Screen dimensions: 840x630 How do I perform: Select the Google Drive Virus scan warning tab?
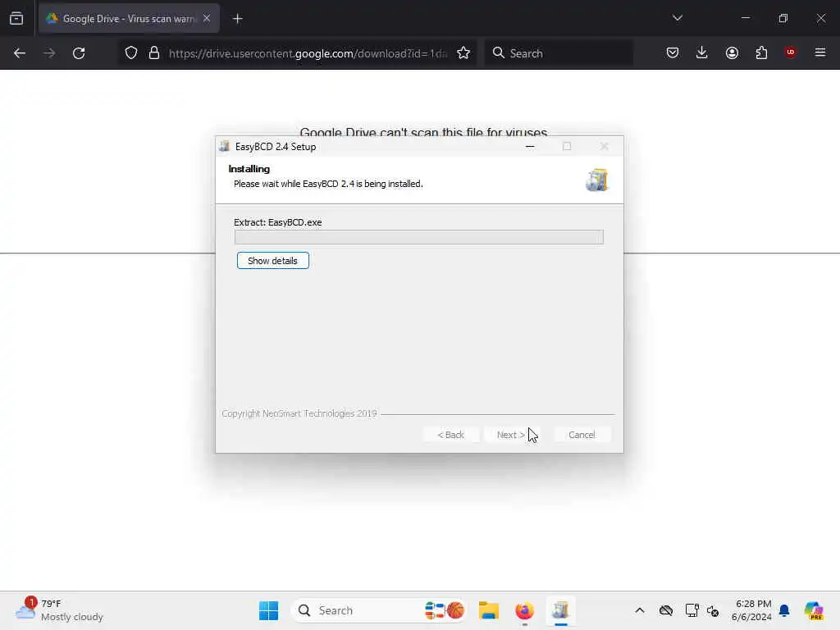129,18
